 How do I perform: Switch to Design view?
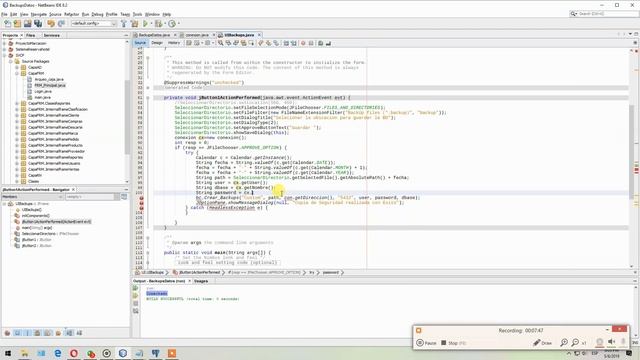[157, 43]
